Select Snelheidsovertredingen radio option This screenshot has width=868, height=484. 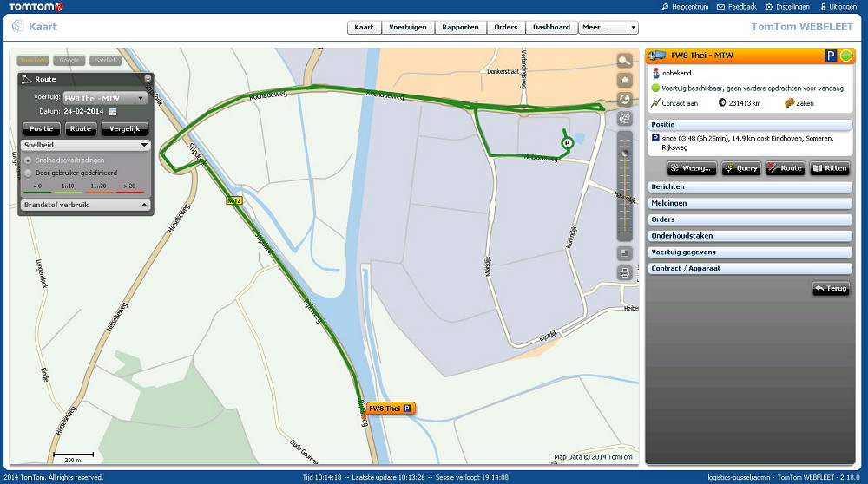point(28,160)
